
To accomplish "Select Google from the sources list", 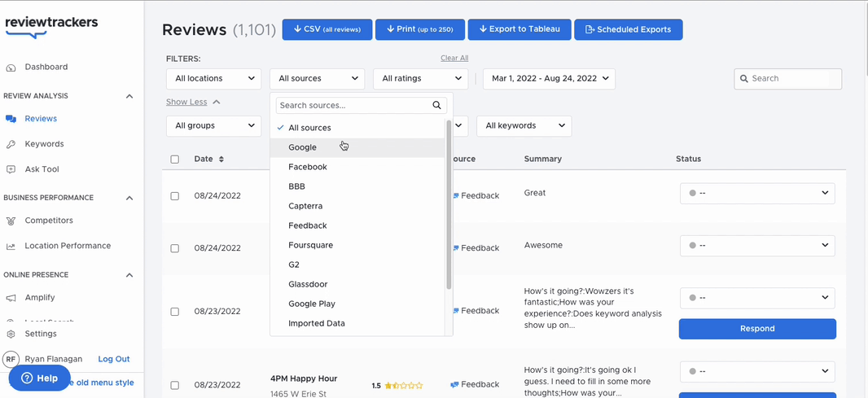I will 357,147.
